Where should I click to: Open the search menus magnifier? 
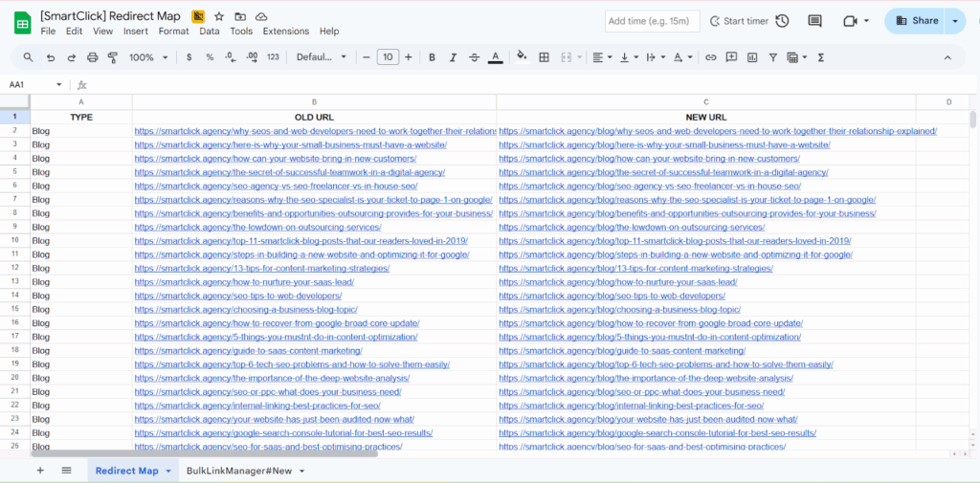pos(28,56)
